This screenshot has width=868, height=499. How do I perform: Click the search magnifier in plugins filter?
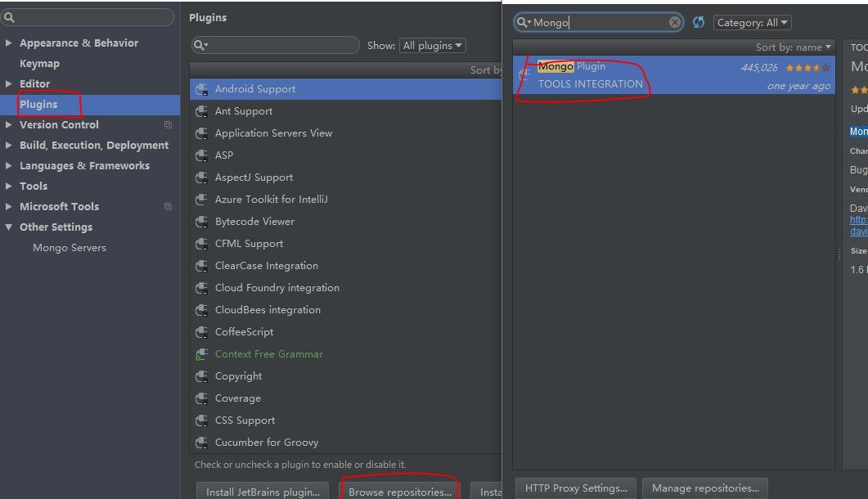200,46
